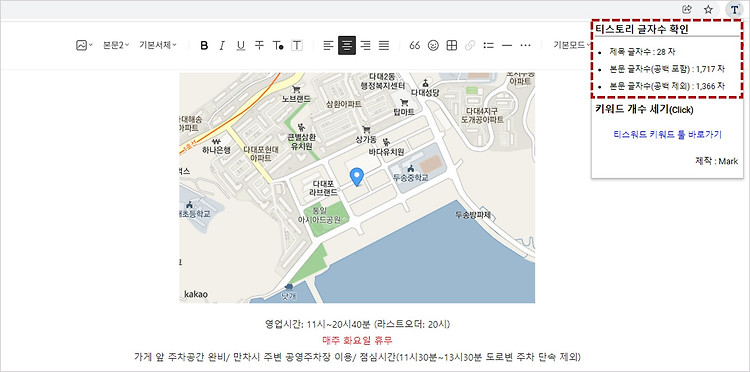
Task: Click the 아시아드공원 label on the map
Action: click(319, 219)
